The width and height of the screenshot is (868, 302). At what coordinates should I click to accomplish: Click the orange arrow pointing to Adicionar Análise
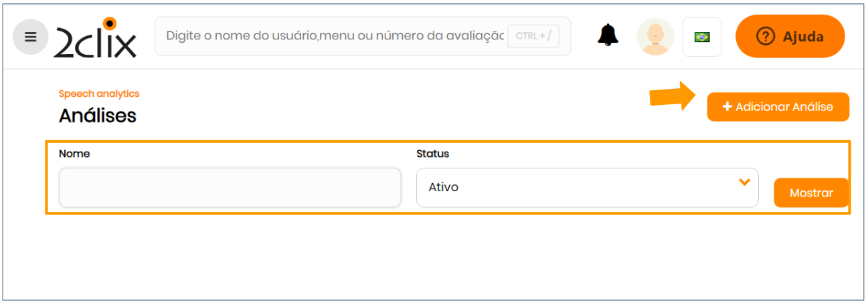pyautogui.click(x=673, y=97)
